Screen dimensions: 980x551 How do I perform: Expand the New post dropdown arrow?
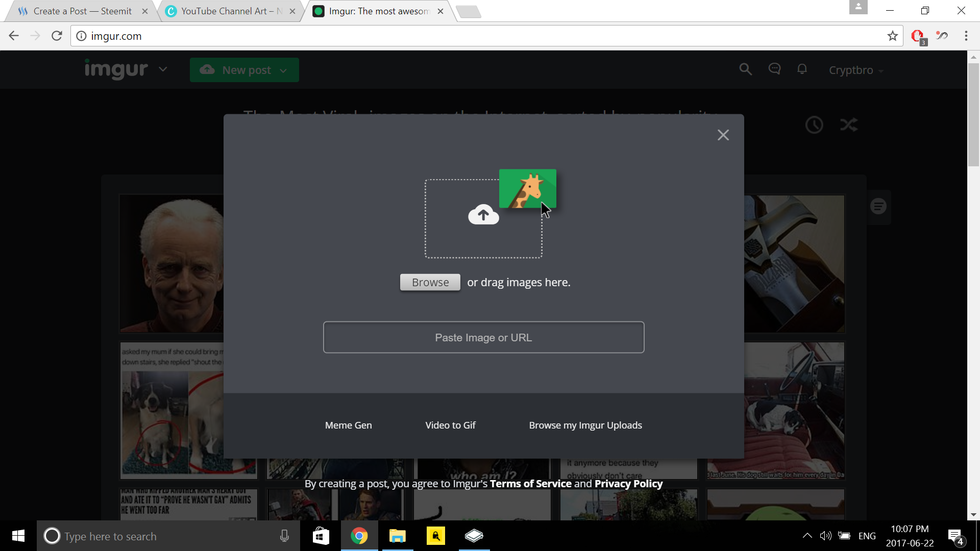tap(284, 71)
